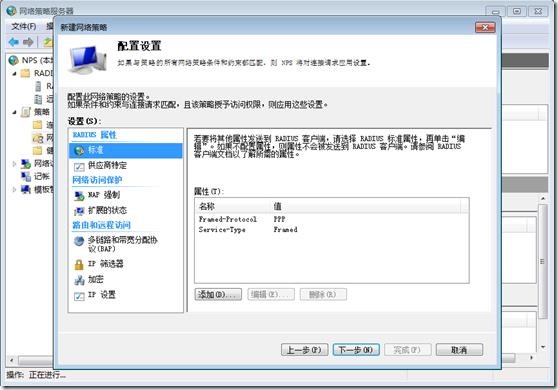Click the 路由和远程访问 section heading
The height and width of the screenshot is (390, 558).
[x=101, y=225]
